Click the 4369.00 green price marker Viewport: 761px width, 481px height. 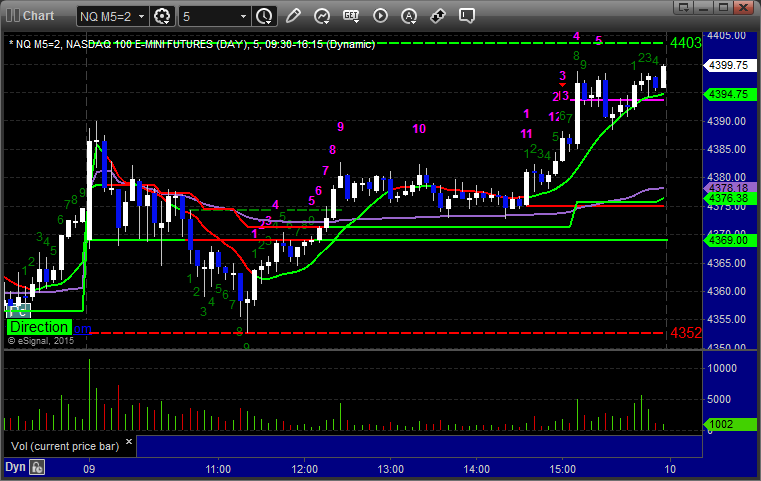(x=728, y=240)
